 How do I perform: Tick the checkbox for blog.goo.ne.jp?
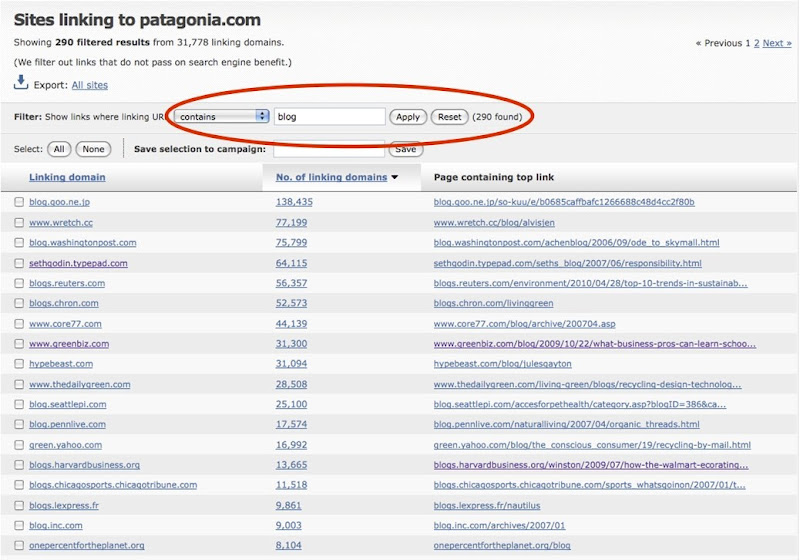[19, 202]
